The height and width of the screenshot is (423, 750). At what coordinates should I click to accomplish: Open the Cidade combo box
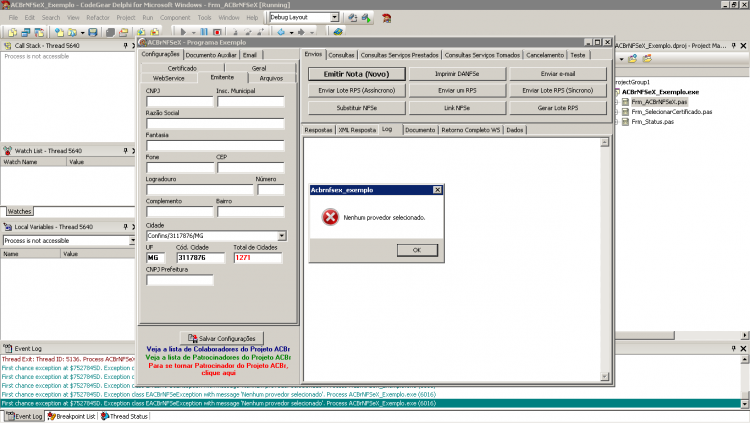(282, 236)
